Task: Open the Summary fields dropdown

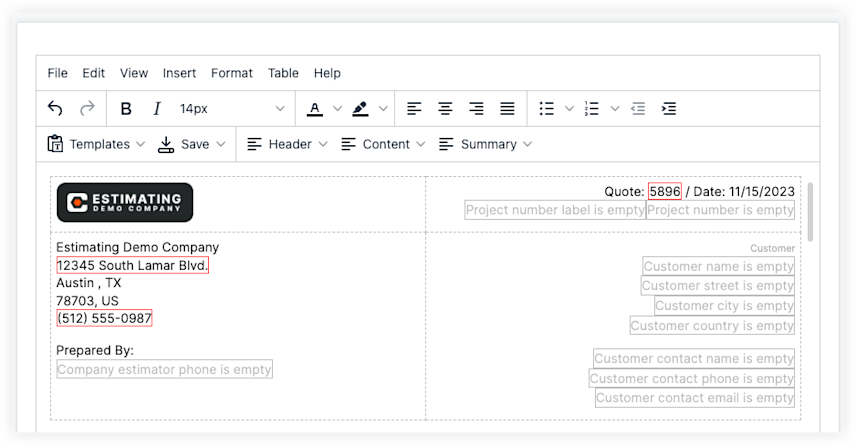Action: point(485,144)
